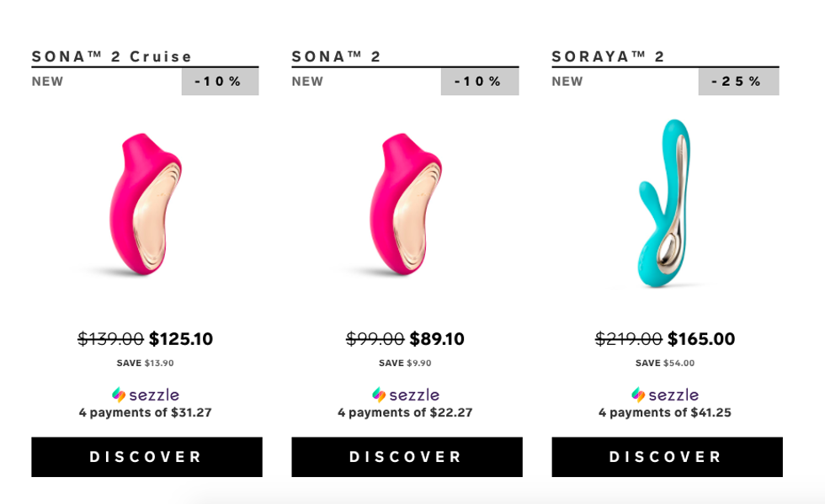
Task: Click the $165.00 sale price
Action: pos(701,339)
